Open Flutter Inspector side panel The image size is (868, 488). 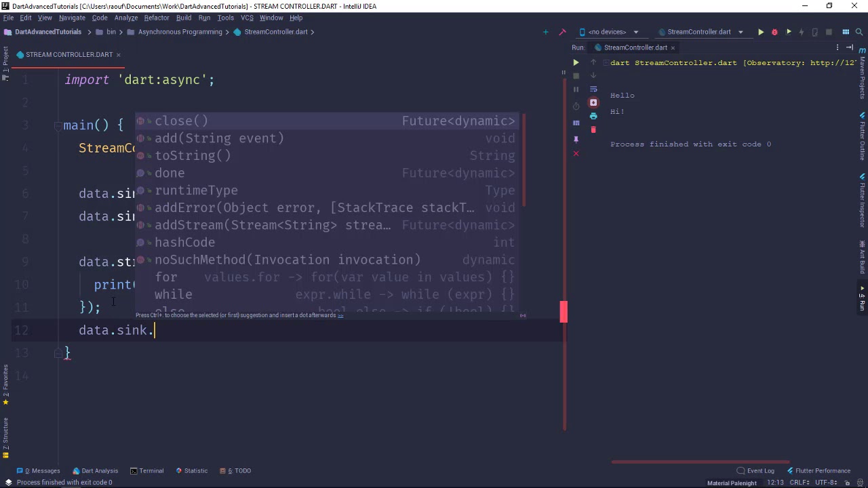(863, 200)
